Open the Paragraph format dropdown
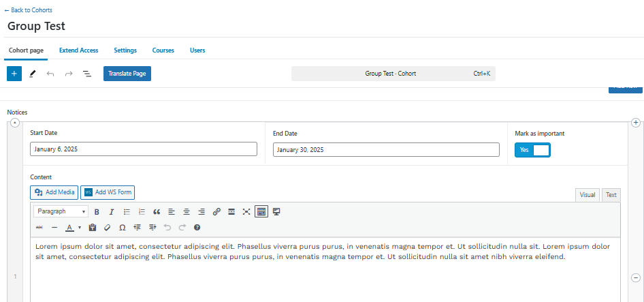The image size is (644, 302). coord(61,212)
